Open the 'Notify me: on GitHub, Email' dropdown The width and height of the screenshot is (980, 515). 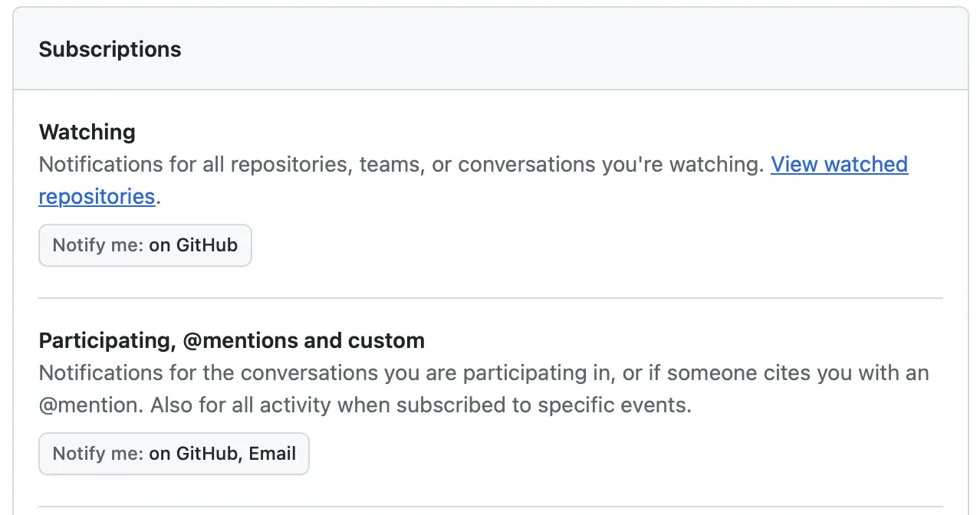tap(174, 454)
